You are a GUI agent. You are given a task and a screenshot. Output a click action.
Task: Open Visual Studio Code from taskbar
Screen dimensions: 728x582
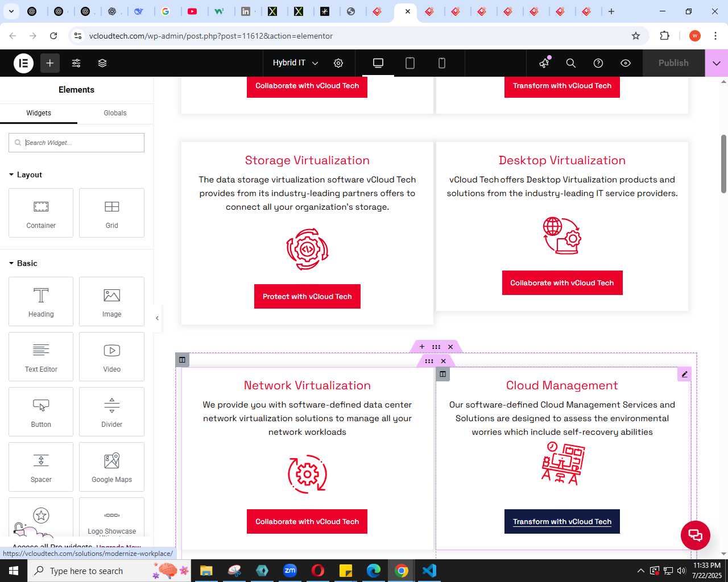coord(429,571)
